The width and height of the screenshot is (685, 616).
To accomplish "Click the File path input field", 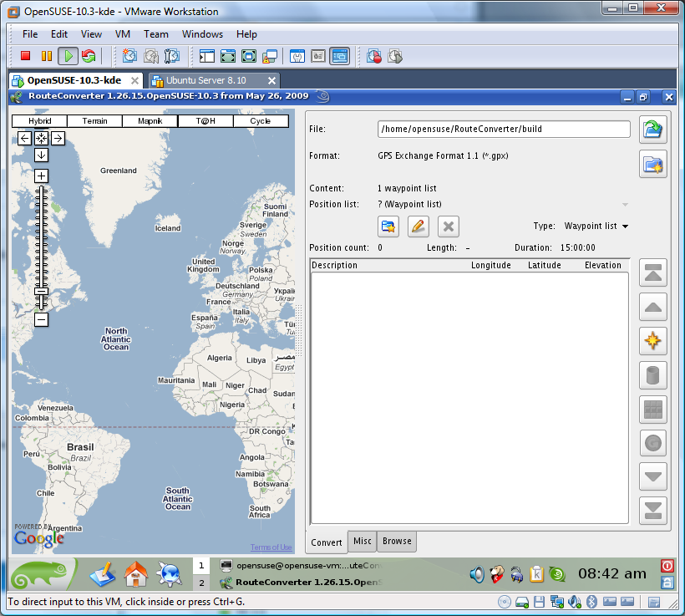I will 504,130.
